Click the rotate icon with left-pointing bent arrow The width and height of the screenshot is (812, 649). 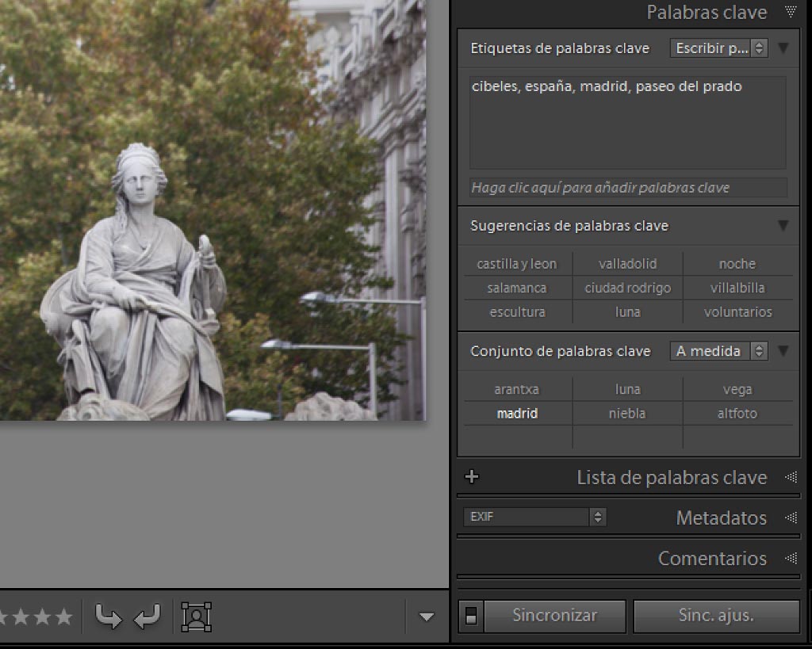pyautogui.click(x=147, y=617)
